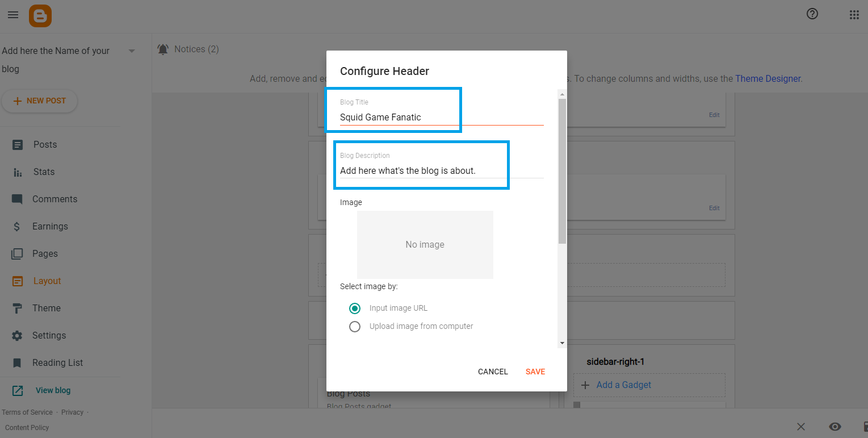Screen dimensions: 868x438
Task: Click the plus icon next to Add a Gadget
Action: click(x=585, y=385)
